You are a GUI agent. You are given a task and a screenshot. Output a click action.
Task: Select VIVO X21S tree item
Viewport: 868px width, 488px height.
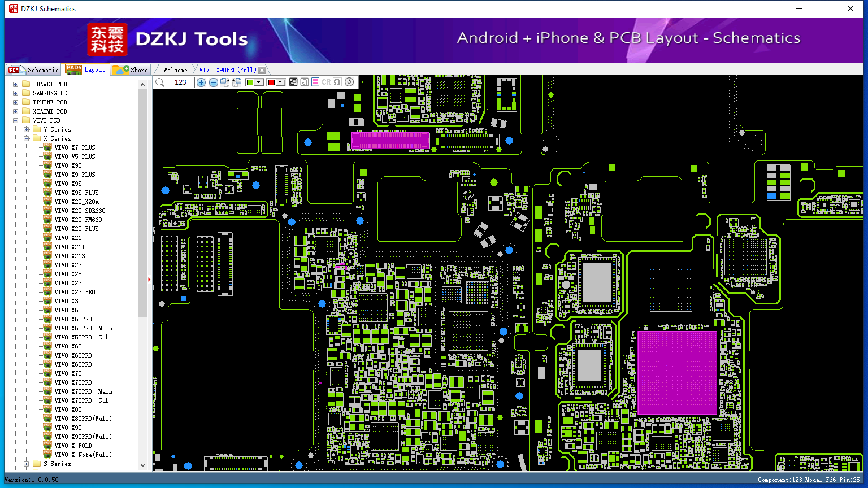(x=70, y=256)
